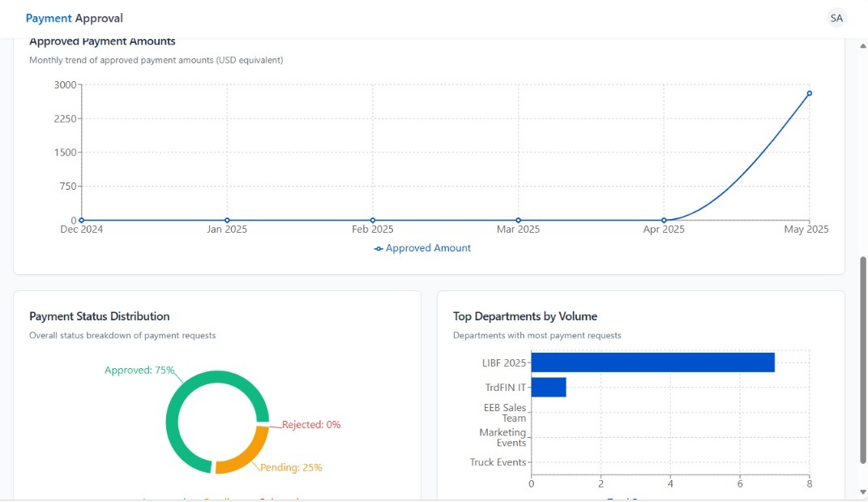The height and width of the screenshot is (502, 868).
Task: Click the scrollbar up arrow
Action: click(862, 45)
